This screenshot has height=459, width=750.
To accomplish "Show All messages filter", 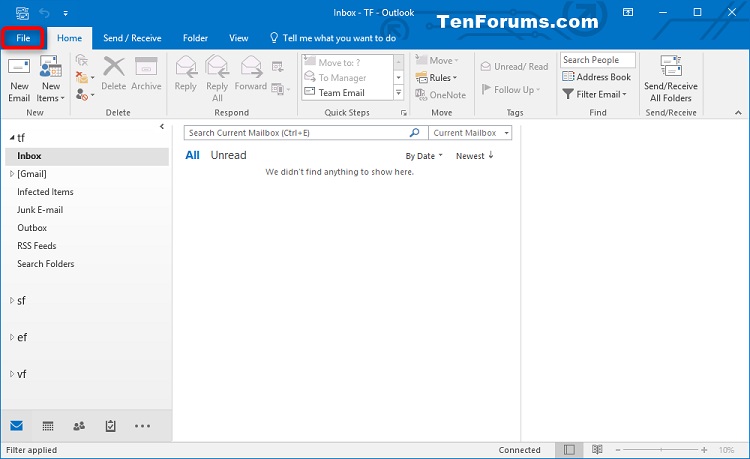I will tap(192, 155).
